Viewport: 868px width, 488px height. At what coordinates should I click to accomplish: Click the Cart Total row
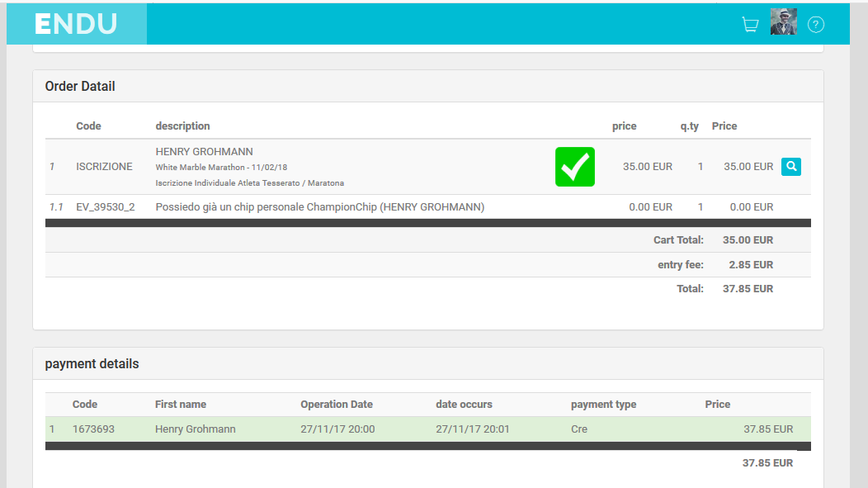[678, 240]
